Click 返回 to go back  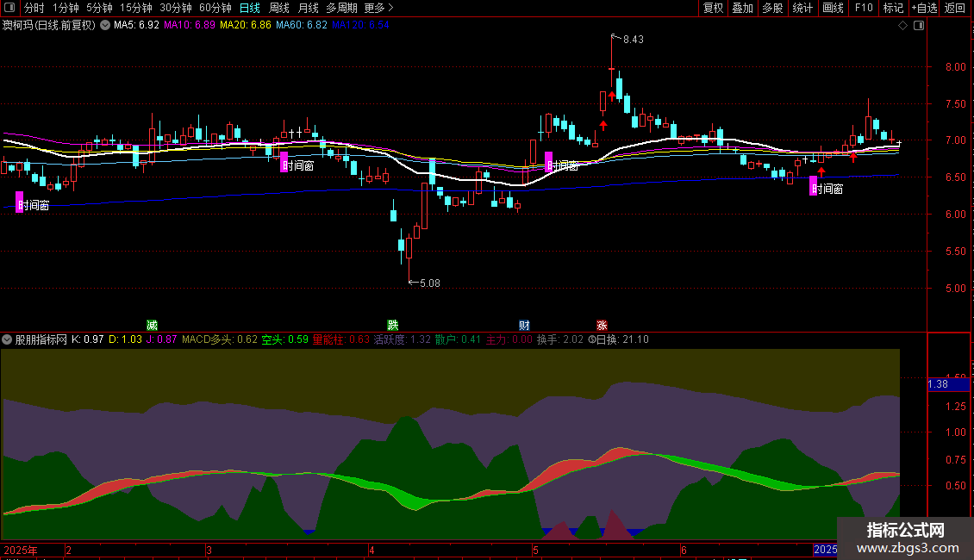(955, 8)
